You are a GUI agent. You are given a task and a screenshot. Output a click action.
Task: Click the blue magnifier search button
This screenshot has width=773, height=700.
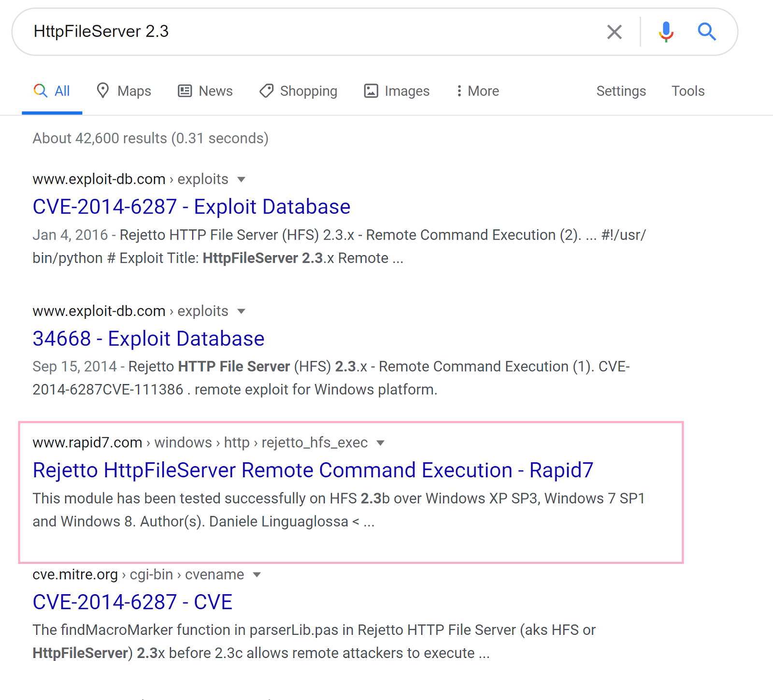pyautogui.click(x=706, y=32)
